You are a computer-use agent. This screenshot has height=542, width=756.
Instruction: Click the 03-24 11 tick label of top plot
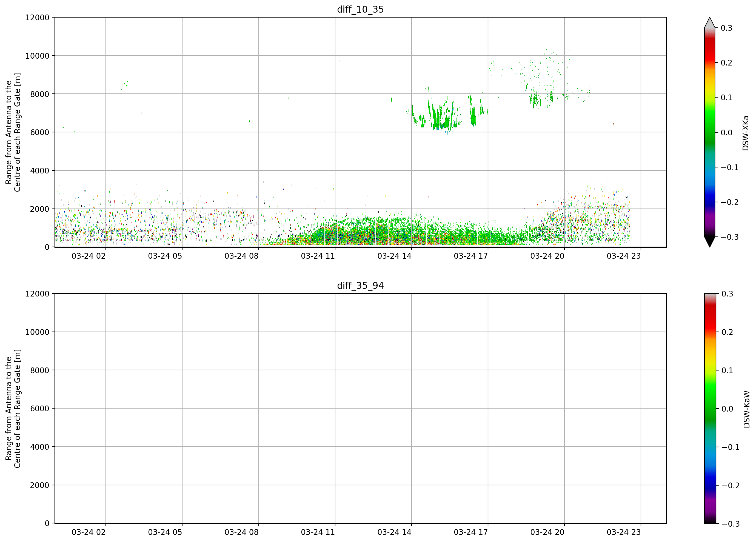coord(318,256)
